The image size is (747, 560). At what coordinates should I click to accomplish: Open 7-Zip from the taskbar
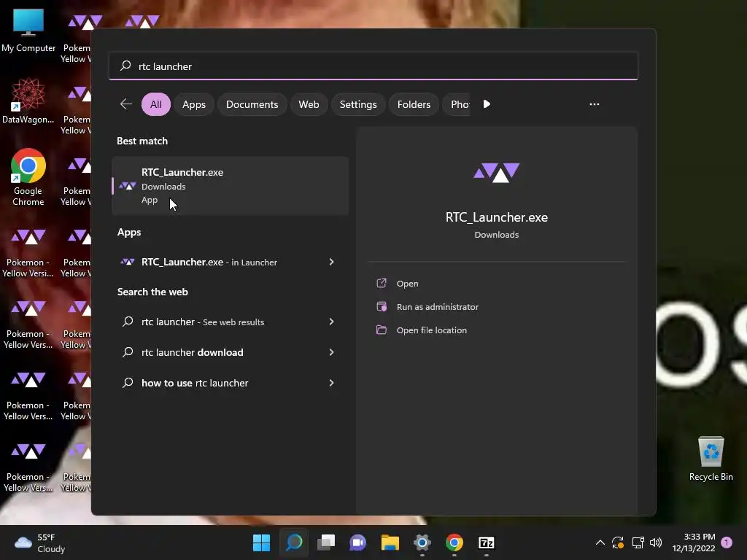[487, 542]
